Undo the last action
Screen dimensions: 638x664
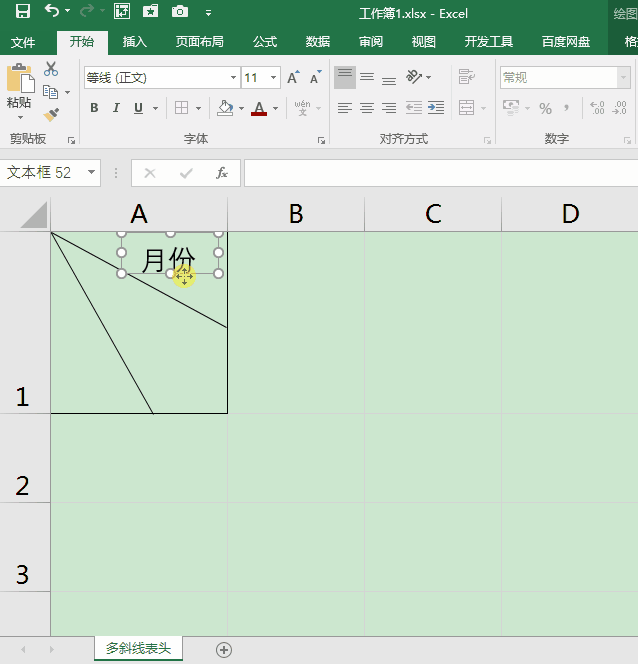pos(52,11)
